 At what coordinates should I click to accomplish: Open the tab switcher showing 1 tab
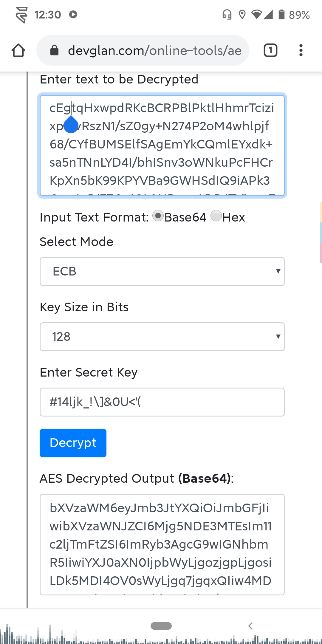(270, 50)
